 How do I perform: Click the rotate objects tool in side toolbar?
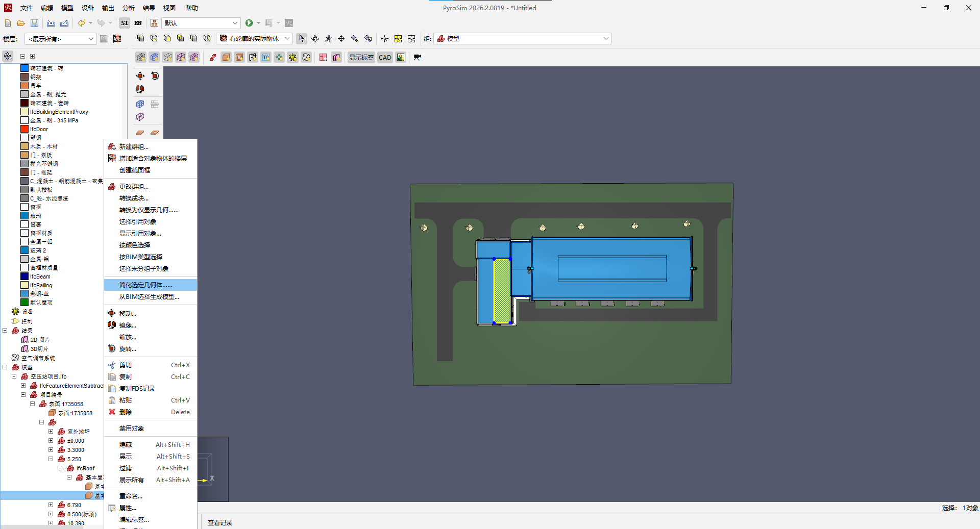point(155,76)
